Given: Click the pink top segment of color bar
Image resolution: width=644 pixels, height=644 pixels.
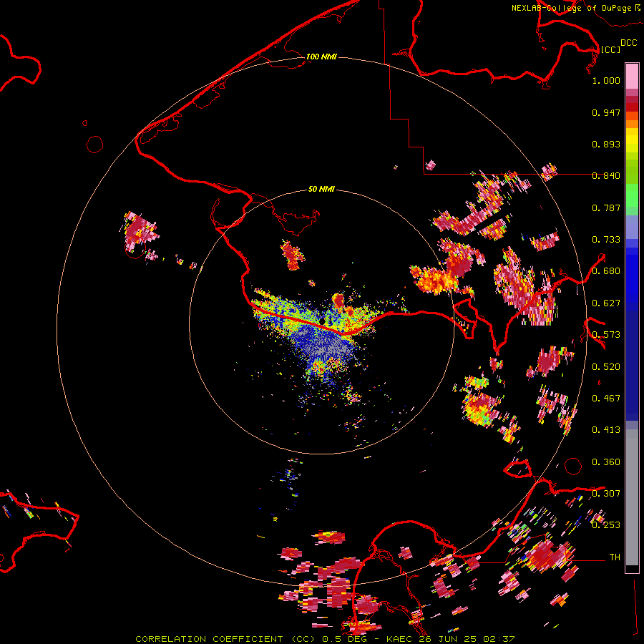Looking at the screenshot, I should pos(632,77).
